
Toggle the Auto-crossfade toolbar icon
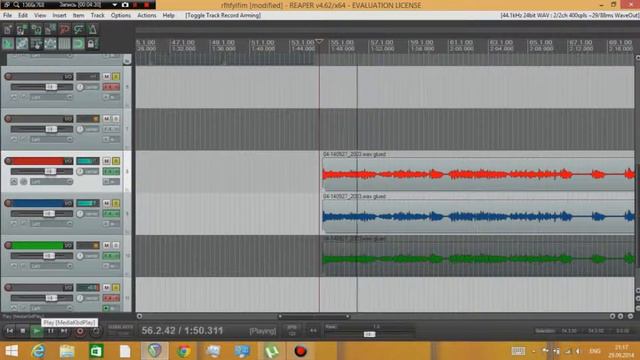point(8,43)
